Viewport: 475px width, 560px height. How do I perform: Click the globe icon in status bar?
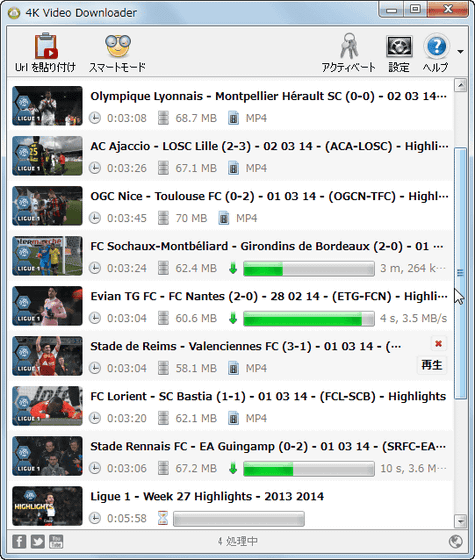pos(456,541)
